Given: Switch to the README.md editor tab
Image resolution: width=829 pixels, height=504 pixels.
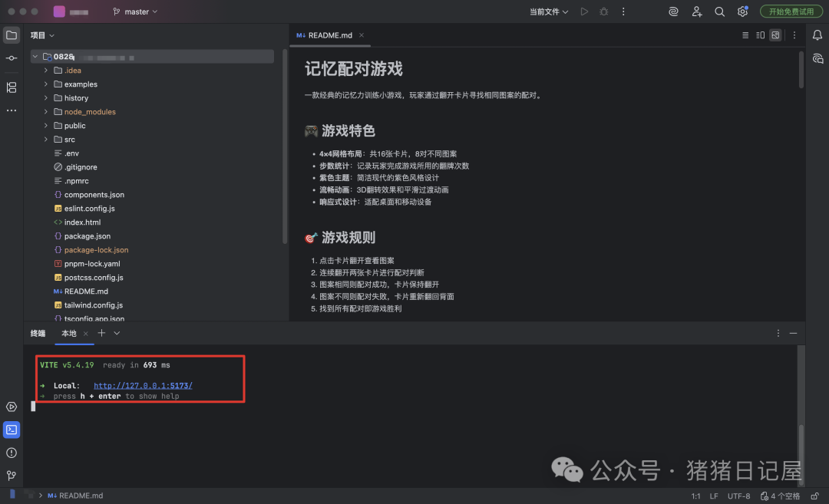Looking at the screenshot, I should tap(328, 35).
